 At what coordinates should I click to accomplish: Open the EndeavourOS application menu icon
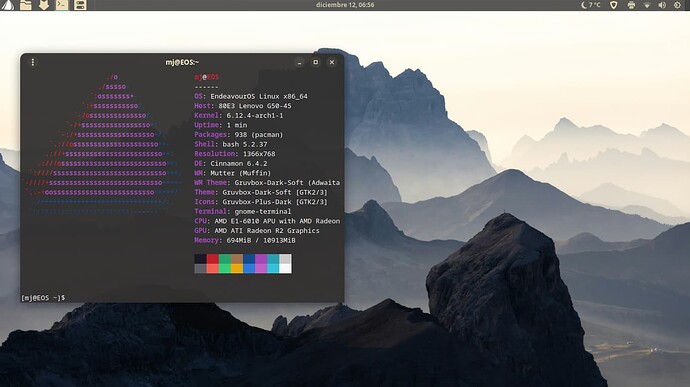click(7, 5)
